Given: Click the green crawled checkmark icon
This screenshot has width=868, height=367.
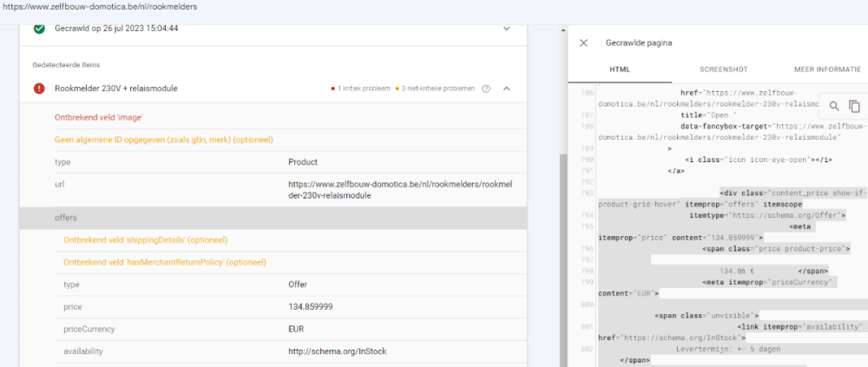Looking at the screenshot, I should coord(39,29).
